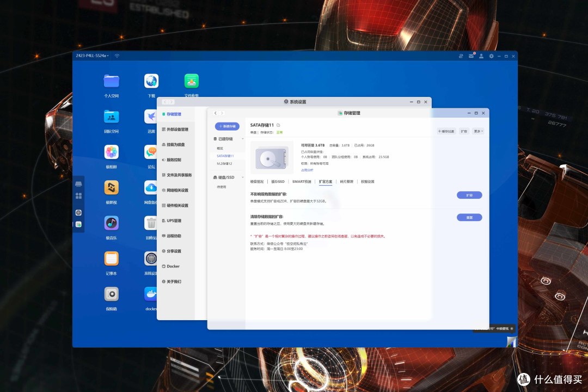Open 关于我们 in system settings
Viewport: 588px width, 392px height.
pyautogui.click(x=176, y=281)
